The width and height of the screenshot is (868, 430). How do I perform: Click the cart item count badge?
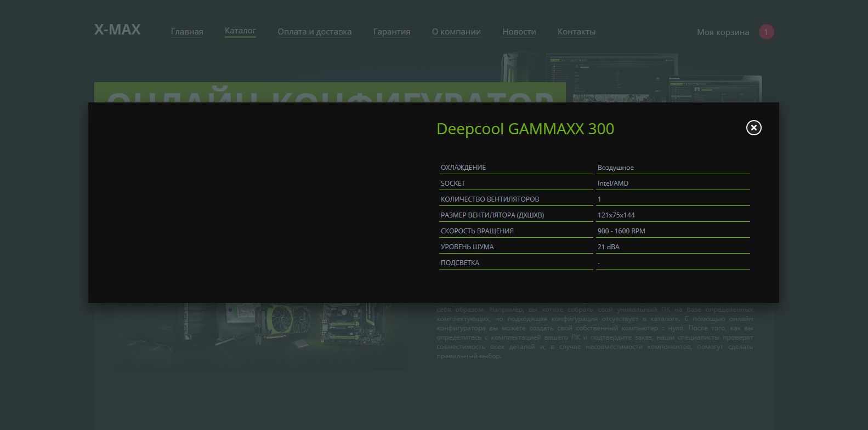[x=766, y=32]
